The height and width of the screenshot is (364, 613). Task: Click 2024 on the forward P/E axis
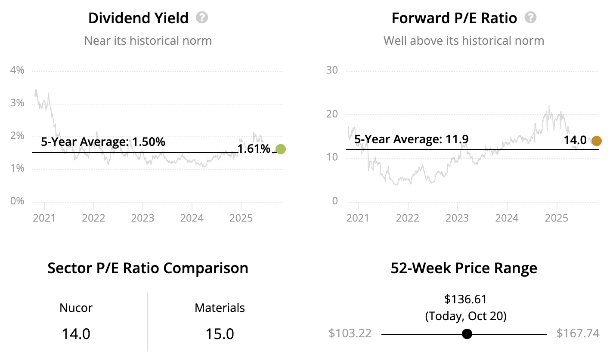507,218
